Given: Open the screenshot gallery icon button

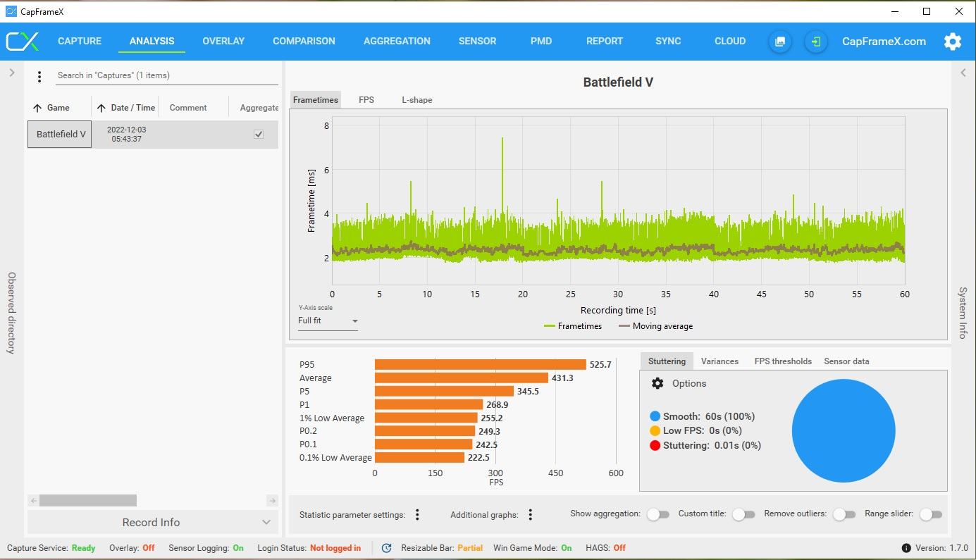Looking at the screenshot, I should point(780,42).
